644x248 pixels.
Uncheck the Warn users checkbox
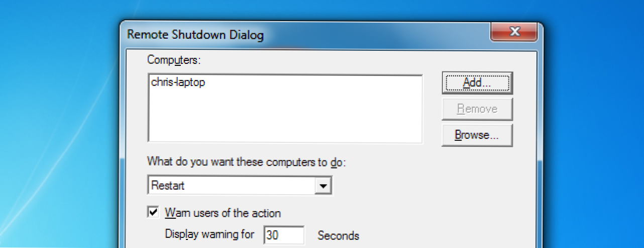click(x=153, y=212)
